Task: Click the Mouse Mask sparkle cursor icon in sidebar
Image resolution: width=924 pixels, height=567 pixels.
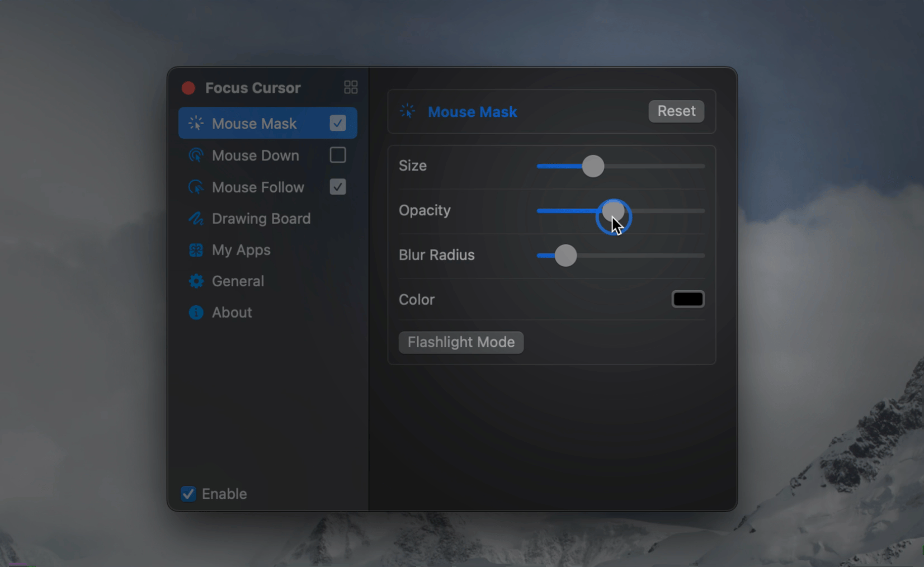Action: coord(196,124)
